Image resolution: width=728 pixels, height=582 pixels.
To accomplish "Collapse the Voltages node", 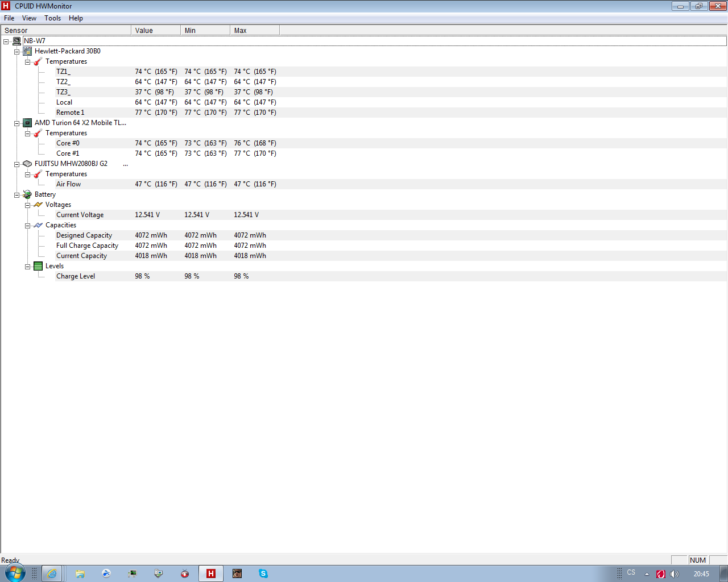I will [x=27, y=205].
